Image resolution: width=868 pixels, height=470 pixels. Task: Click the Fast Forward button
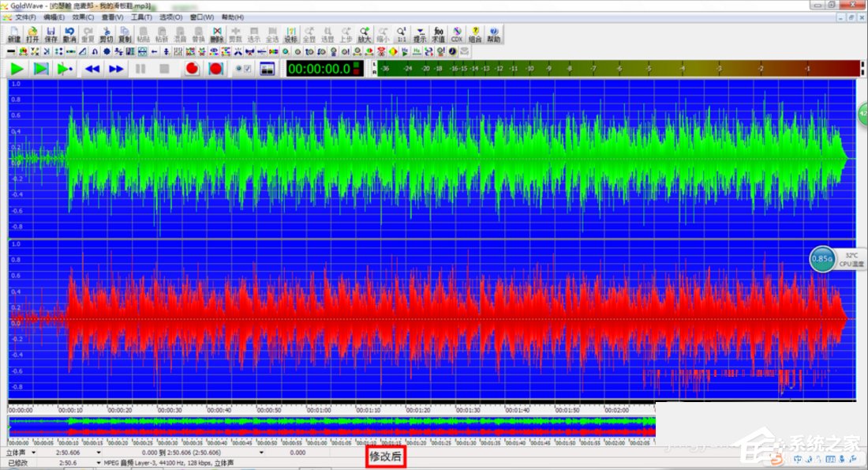coord(116,69)
